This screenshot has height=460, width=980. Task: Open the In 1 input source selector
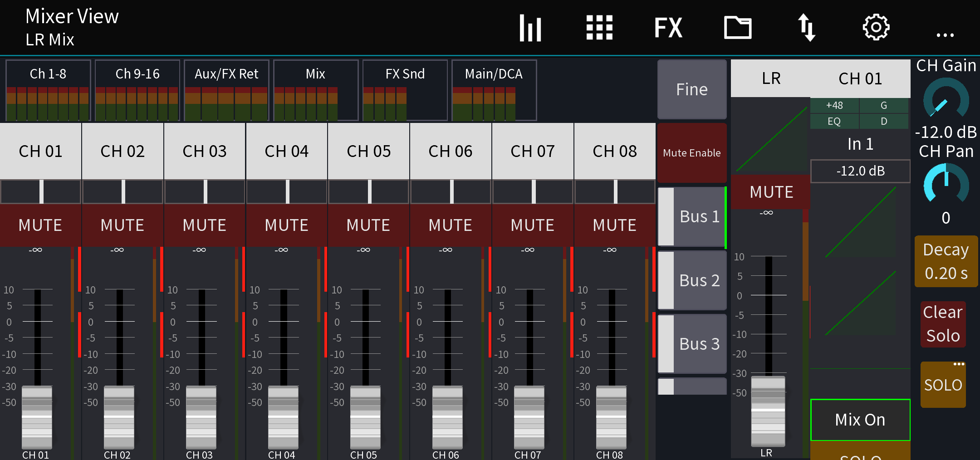(860, 144)
